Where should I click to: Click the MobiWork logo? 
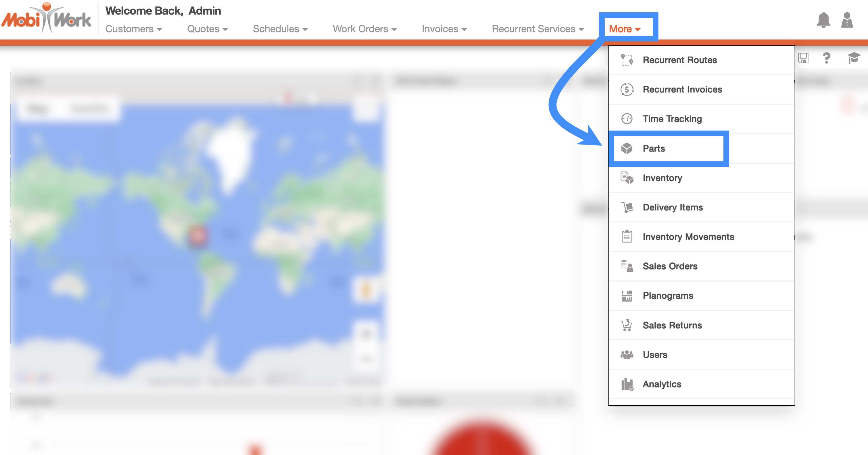click(x=47, y=18)
